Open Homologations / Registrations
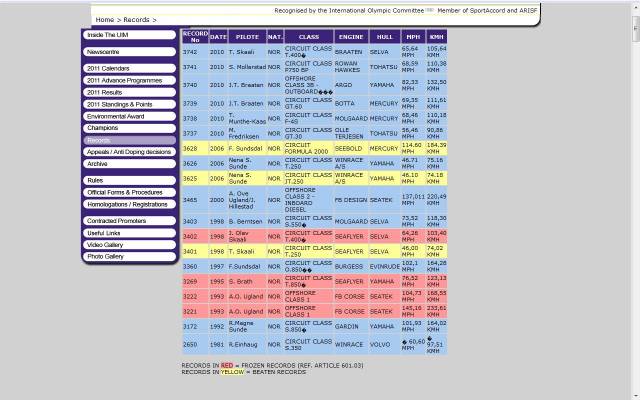The height and width of the screenshot is (400, 640). 129,204
